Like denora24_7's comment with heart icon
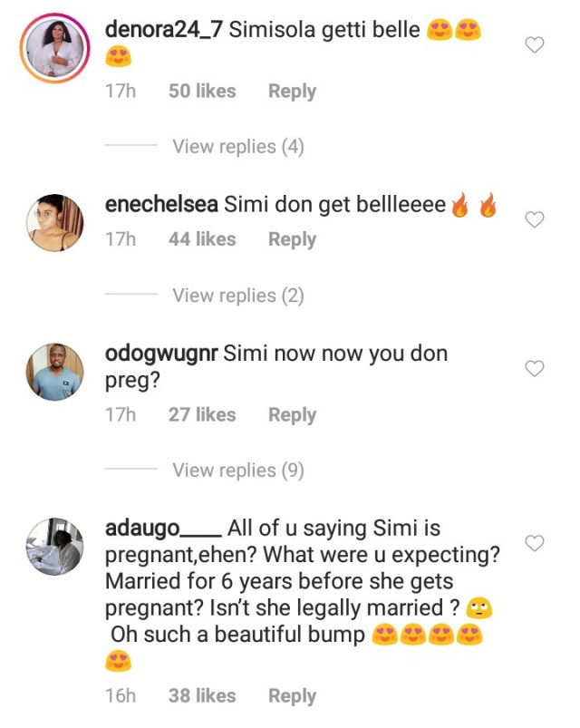The image size is (580, 728). click(x=534, y=44)
